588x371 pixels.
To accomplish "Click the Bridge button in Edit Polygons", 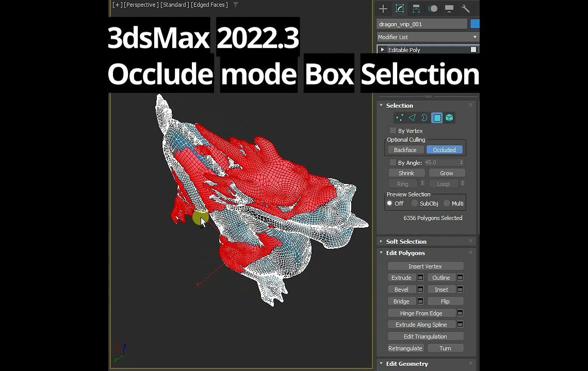I will 401,301.
